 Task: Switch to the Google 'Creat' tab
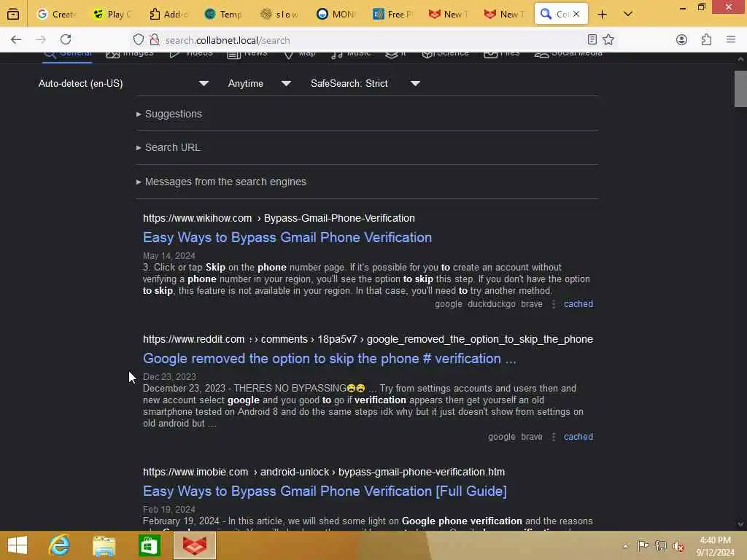[x=56, y=15]
